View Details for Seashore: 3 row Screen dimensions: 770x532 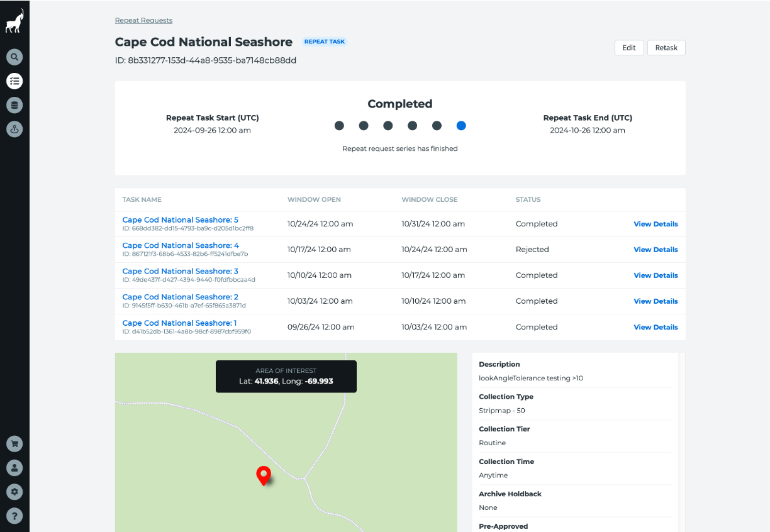click(x=656, y=275)
